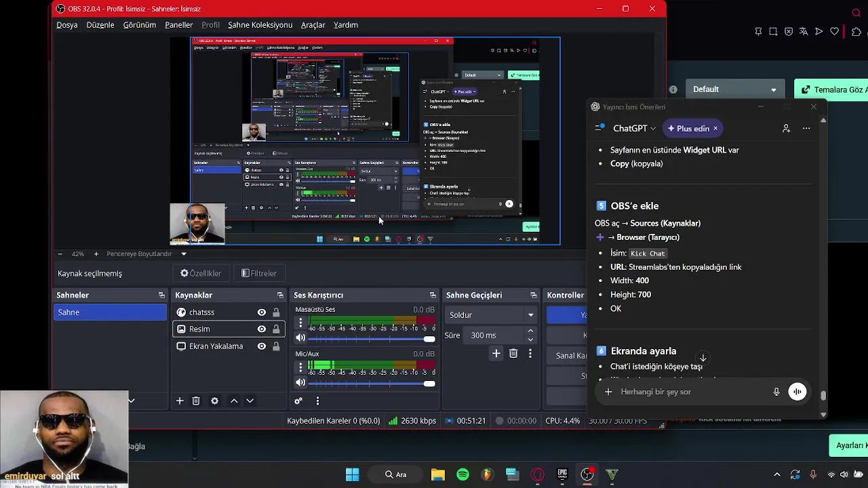This screenshot has width=868, height=488.
Task: Mute Masaüstü Ses speaker icon
Action: point(300,338)
